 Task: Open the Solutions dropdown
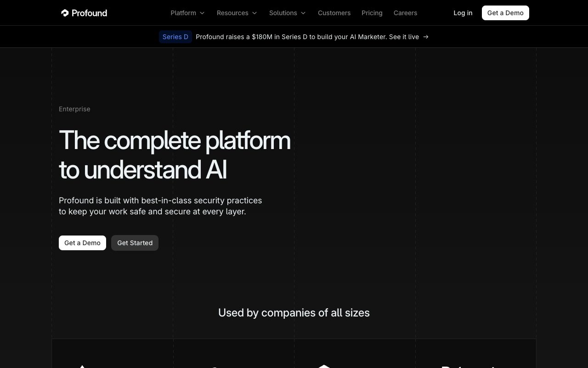[x=287, y=13]
